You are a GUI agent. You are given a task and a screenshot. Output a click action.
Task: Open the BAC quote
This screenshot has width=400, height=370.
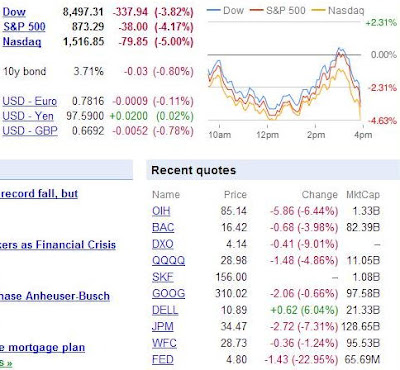click(163, 227)
